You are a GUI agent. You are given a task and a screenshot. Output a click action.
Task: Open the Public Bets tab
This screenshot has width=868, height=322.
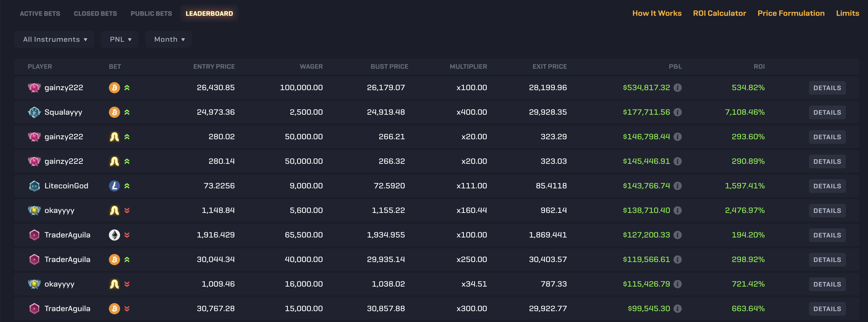(x=151, y=13)
